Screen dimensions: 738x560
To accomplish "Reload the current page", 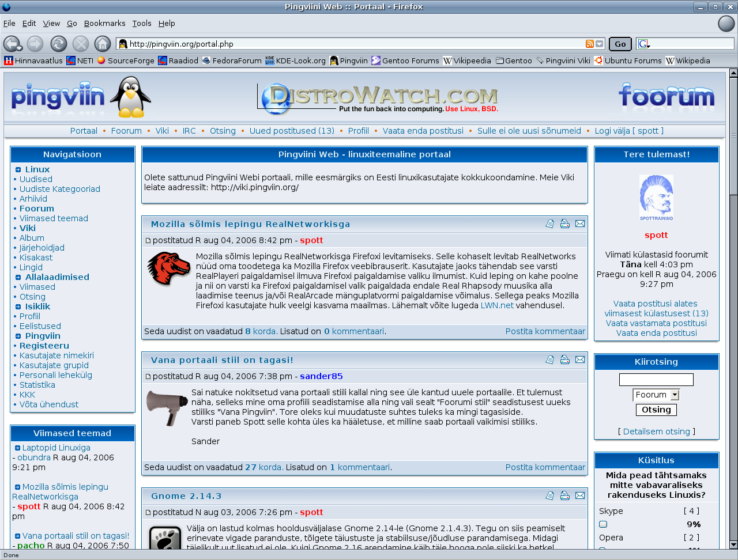I will pos(58,44).
